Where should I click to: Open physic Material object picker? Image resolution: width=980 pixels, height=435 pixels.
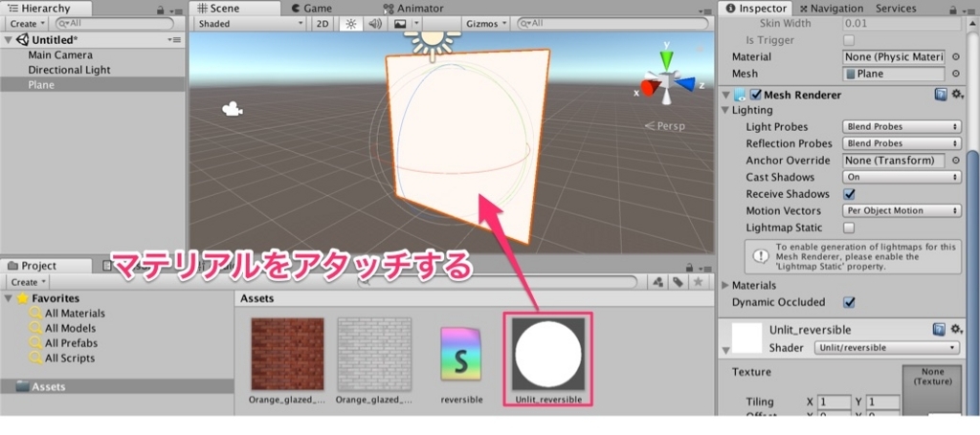coord(956,56)
